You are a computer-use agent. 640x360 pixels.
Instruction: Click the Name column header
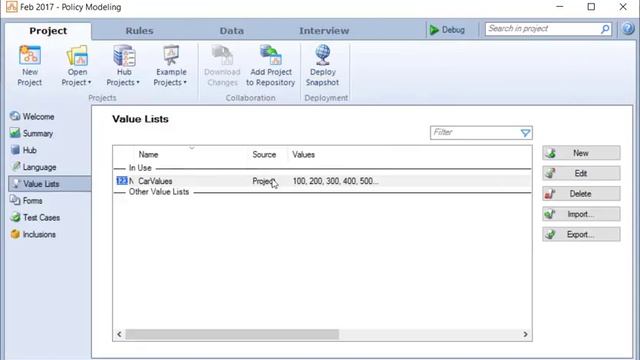coord(148,155)
